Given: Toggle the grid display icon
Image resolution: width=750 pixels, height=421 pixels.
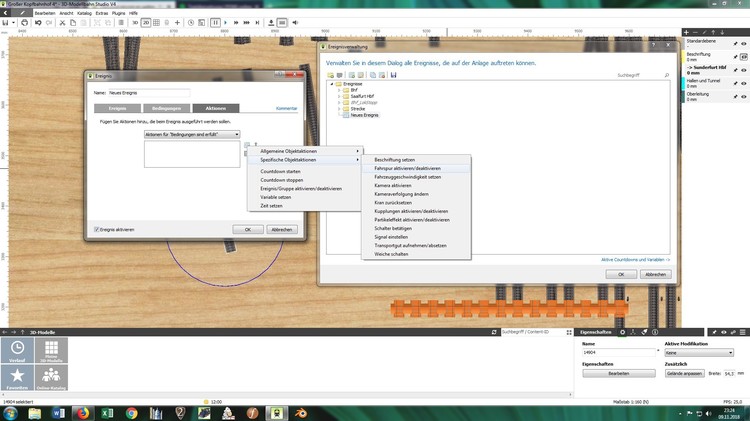Looking at the screenshot, I should click(156, 22).
